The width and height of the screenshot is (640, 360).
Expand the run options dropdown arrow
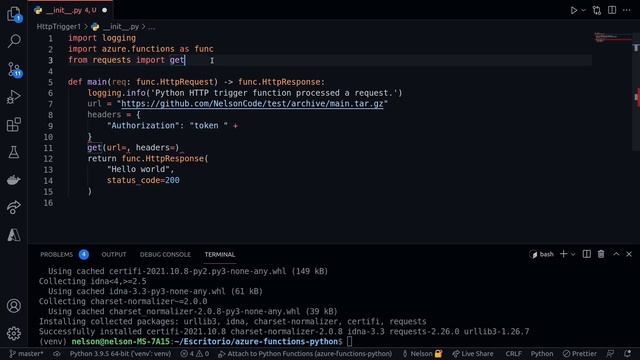(x=583, y=10)
